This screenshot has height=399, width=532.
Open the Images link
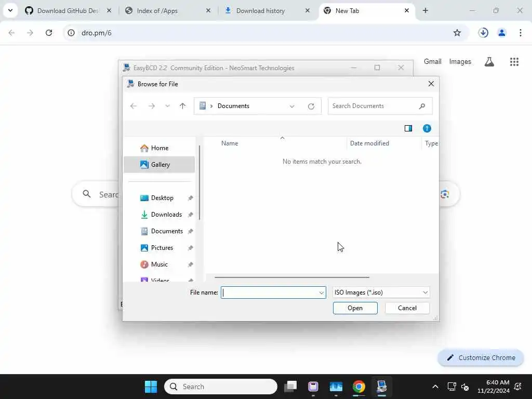[460, 62]
